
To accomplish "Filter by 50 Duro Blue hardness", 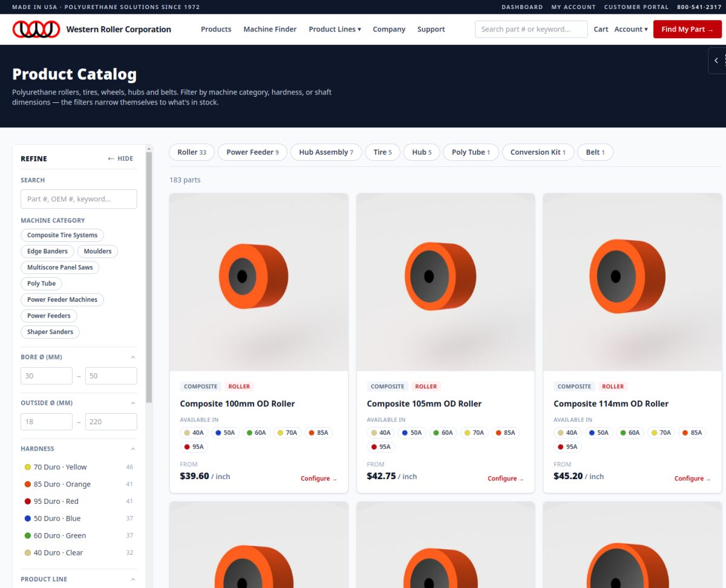I will pyautogui.click(x=79, y=518).
